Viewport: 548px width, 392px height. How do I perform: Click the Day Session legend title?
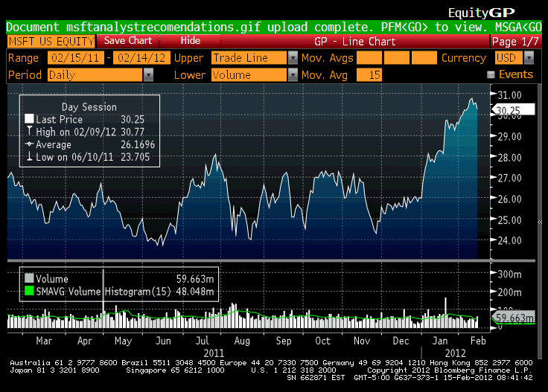(x=89, y=107)
